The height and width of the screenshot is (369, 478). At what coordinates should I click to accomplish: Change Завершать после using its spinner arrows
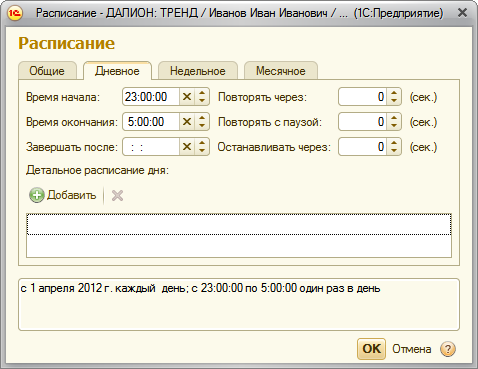[202, 147]
